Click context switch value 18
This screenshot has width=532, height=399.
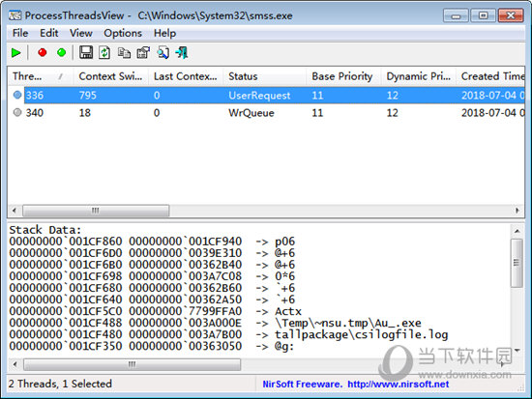tap(85, 112)
